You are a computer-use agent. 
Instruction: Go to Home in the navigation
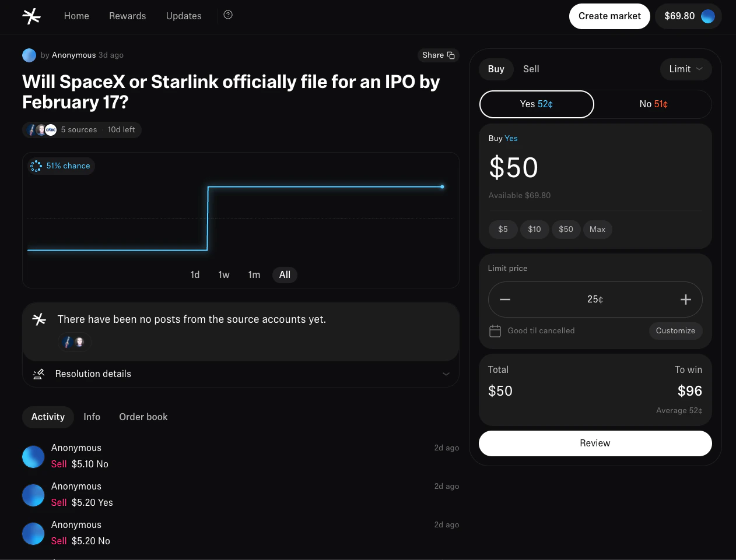click(x=76, y=16)
